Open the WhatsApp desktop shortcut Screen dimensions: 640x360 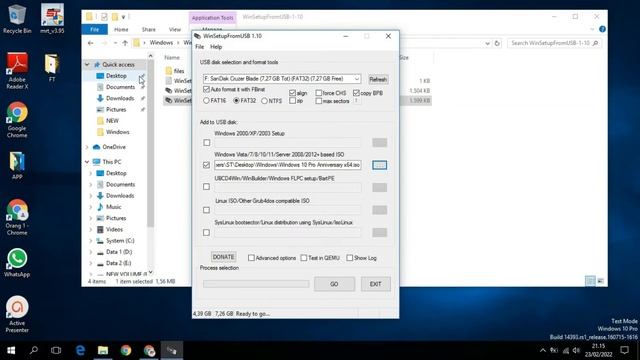pyautogui.click(x=17, y=263)
